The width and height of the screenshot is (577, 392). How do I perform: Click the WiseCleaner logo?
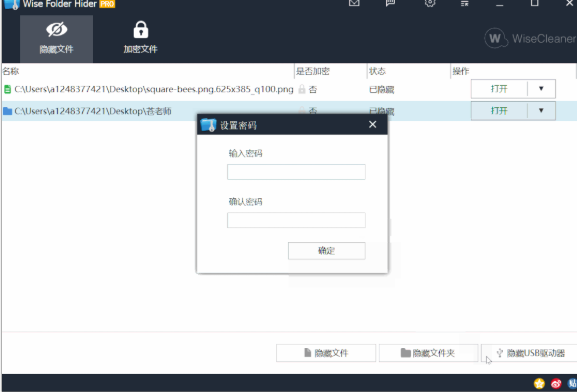530,38
